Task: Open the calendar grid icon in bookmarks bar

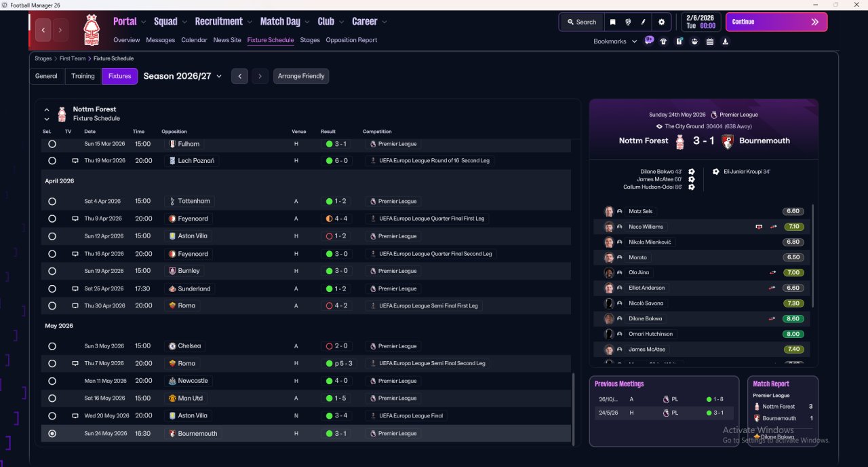Action: 710,41
